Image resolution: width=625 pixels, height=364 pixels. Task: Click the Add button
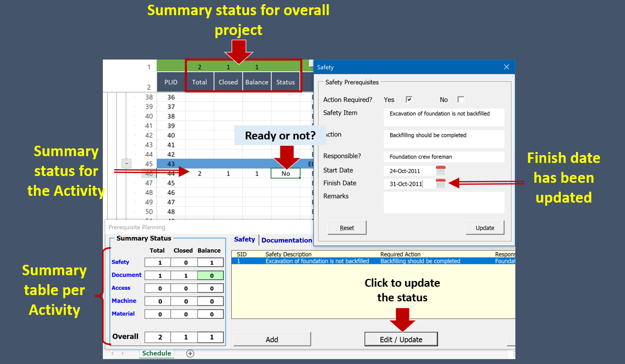[x=272, y=339]
